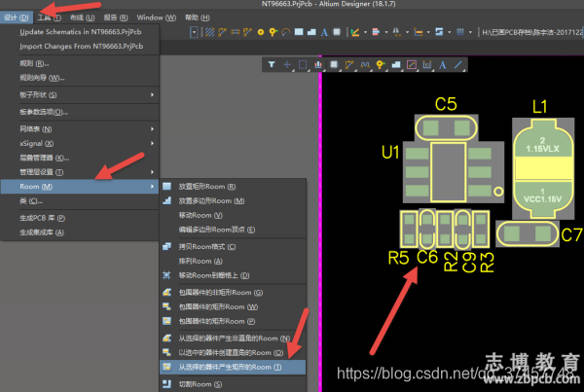Open the 布线 (U) menu
Screen dimensions: 584x392
coord(83,18)
